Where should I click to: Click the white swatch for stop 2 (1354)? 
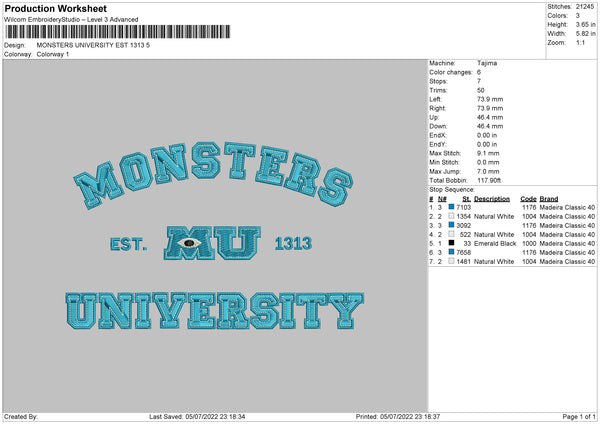click(451, 216)
